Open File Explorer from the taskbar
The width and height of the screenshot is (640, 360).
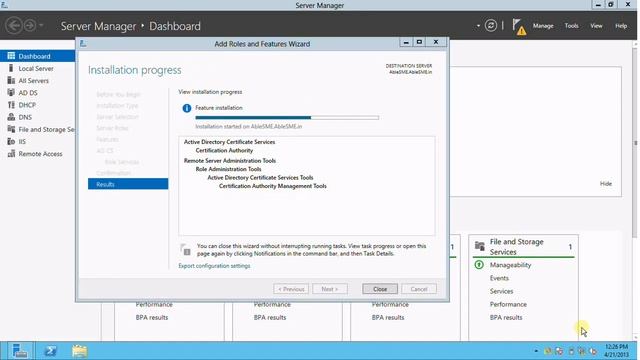pos(80,351)
